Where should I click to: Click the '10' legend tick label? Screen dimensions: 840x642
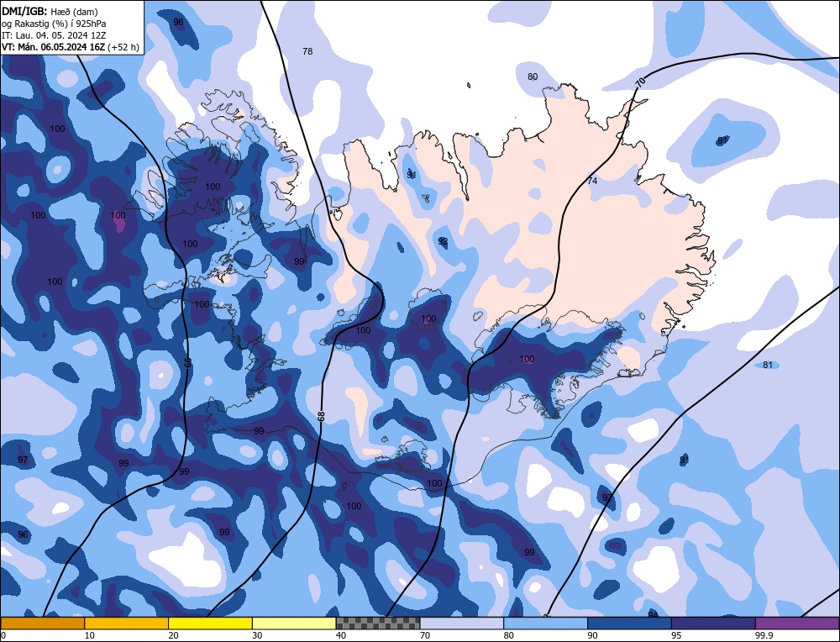click(90, 635)
